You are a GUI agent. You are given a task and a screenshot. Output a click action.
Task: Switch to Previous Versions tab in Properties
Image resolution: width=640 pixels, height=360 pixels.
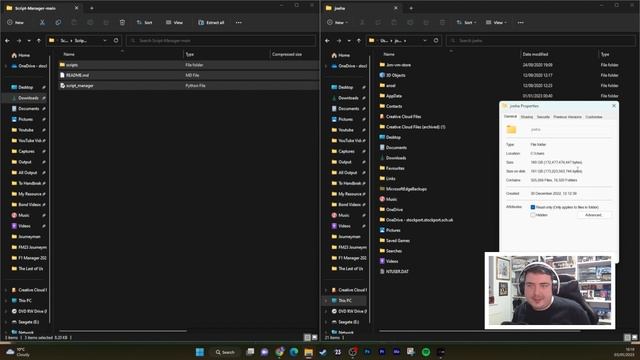point(567,117)
